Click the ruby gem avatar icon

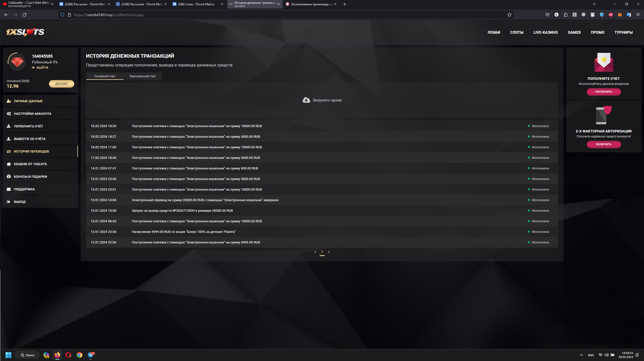coord(17,62)
